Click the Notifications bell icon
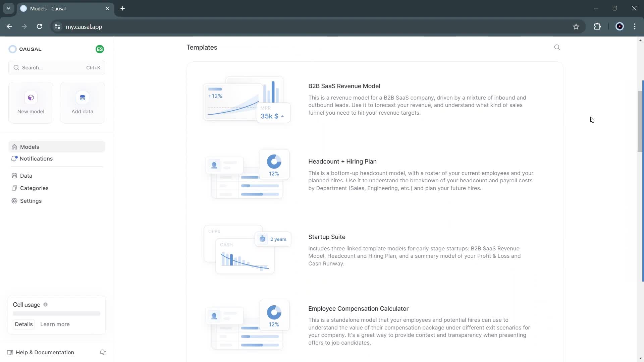 (14, 159)
